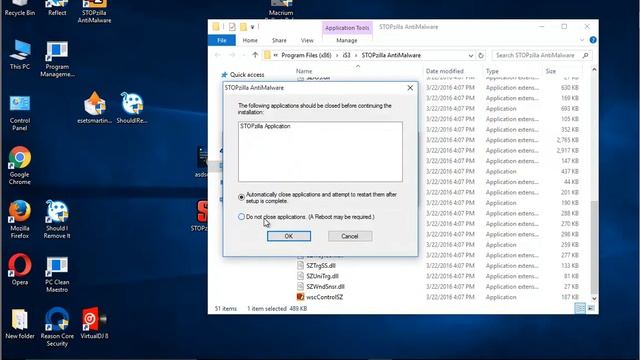Screen dimensions: 640x360
Task: Select the SZWndSnsr.dll file
Action: point(325,287)
